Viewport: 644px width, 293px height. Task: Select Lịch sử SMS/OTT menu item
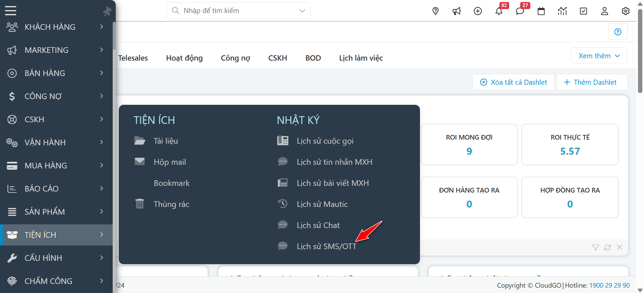[326, 246]
